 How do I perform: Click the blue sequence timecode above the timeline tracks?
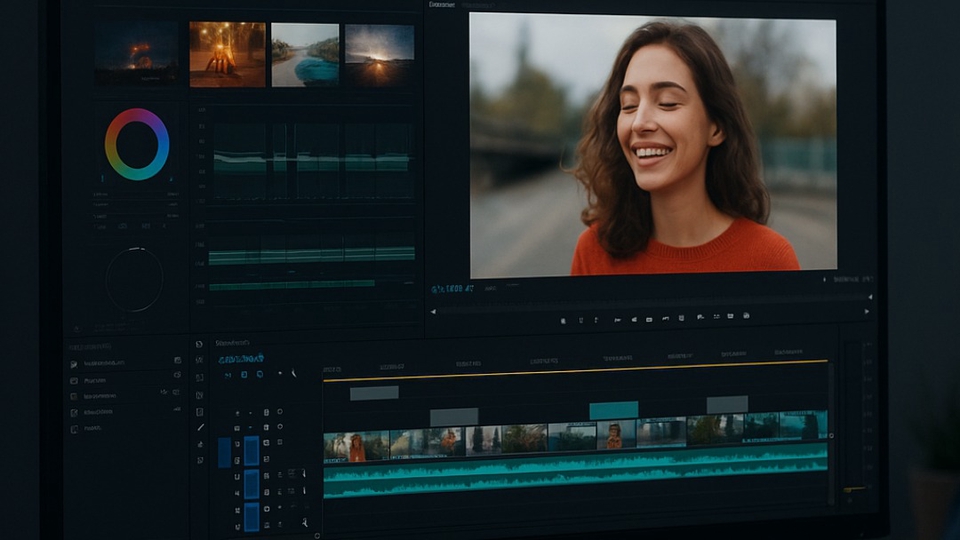point(241,359)
